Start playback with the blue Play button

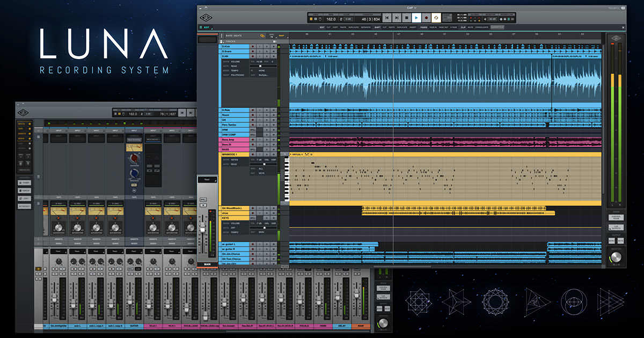click(x=416, y=18)
